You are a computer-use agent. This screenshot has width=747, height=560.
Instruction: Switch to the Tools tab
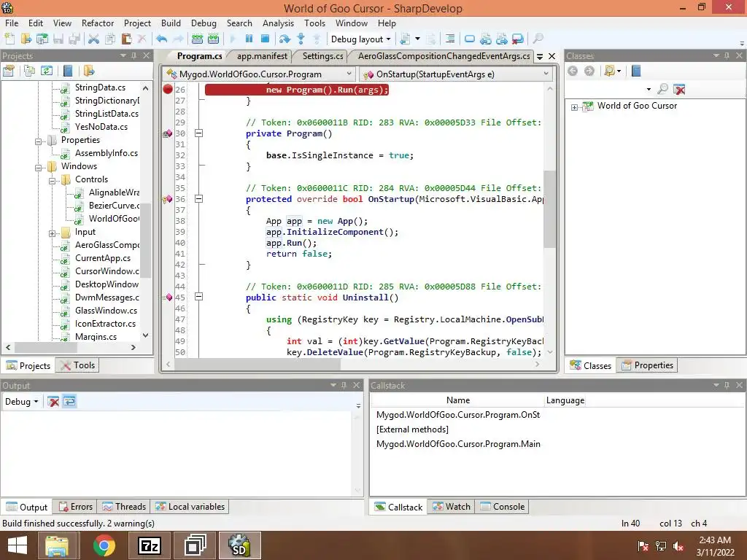[79, 365]
